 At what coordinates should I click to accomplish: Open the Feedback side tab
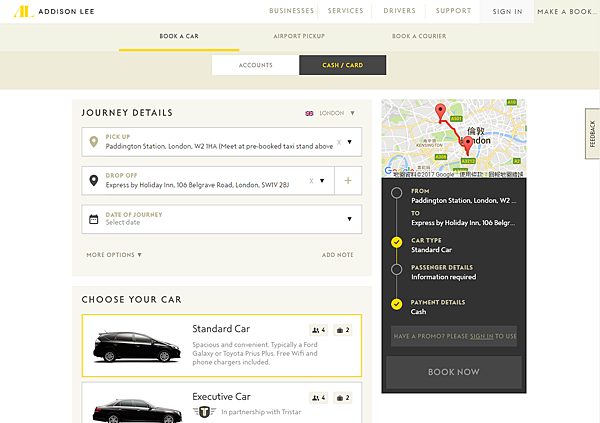pos(592,134)
